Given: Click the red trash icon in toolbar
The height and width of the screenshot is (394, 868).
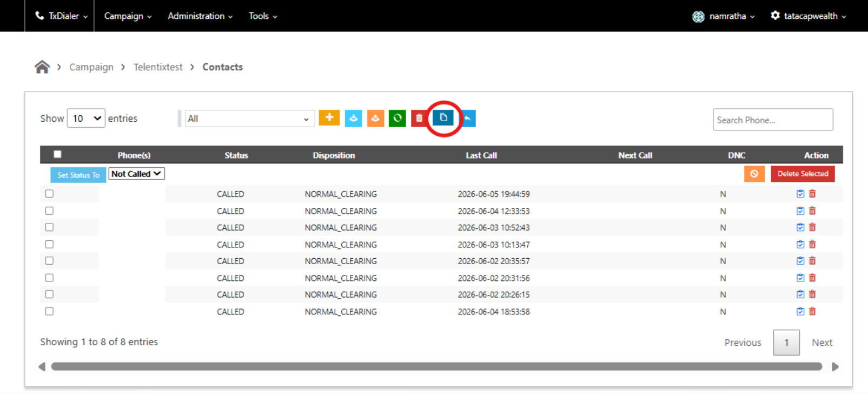Looking at the screenshot, I should point(419,118).
